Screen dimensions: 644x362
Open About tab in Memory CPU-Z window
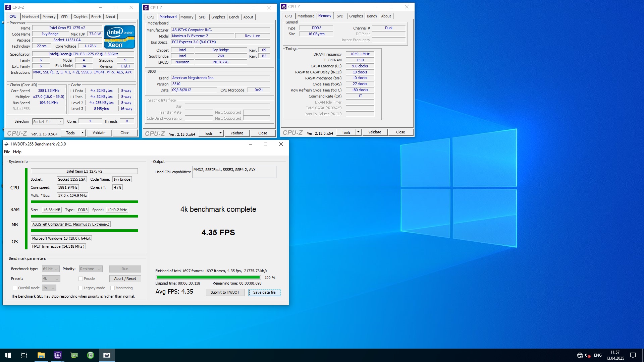coord(386,16)
